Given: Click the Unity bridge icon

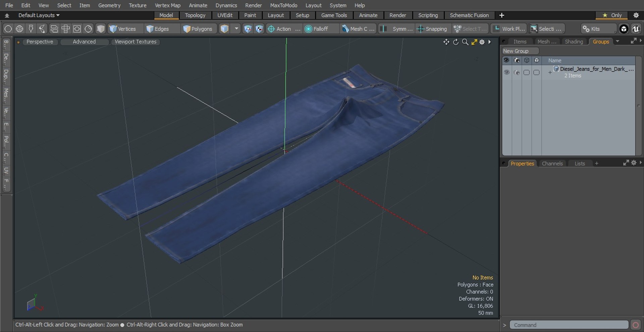Looking at the screenshot, I should 624,29.
